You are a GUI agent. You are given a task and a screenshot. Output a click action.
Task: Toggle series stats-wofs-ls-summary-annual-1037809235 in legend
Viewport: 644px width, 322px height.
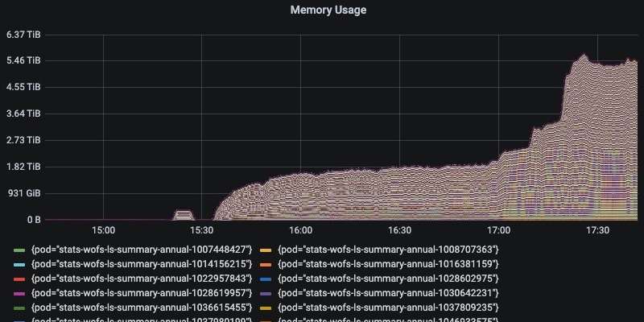coord(388,308)
